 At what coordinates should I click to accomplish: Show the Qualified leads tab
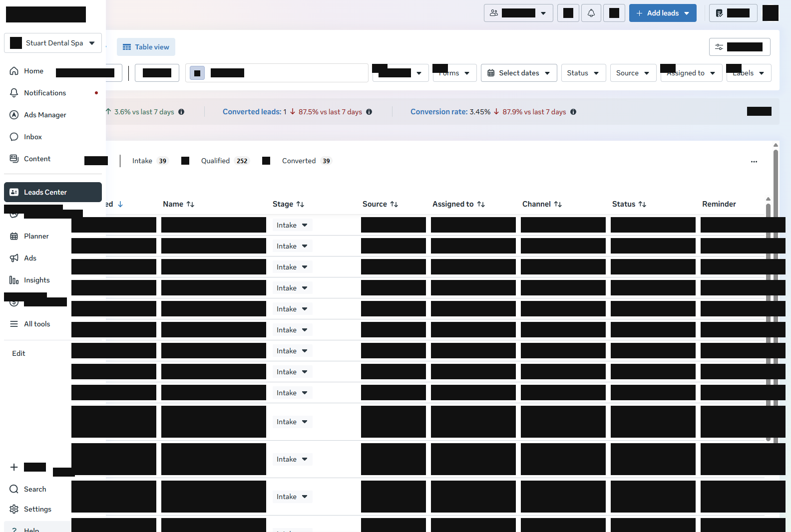point(225,161)
